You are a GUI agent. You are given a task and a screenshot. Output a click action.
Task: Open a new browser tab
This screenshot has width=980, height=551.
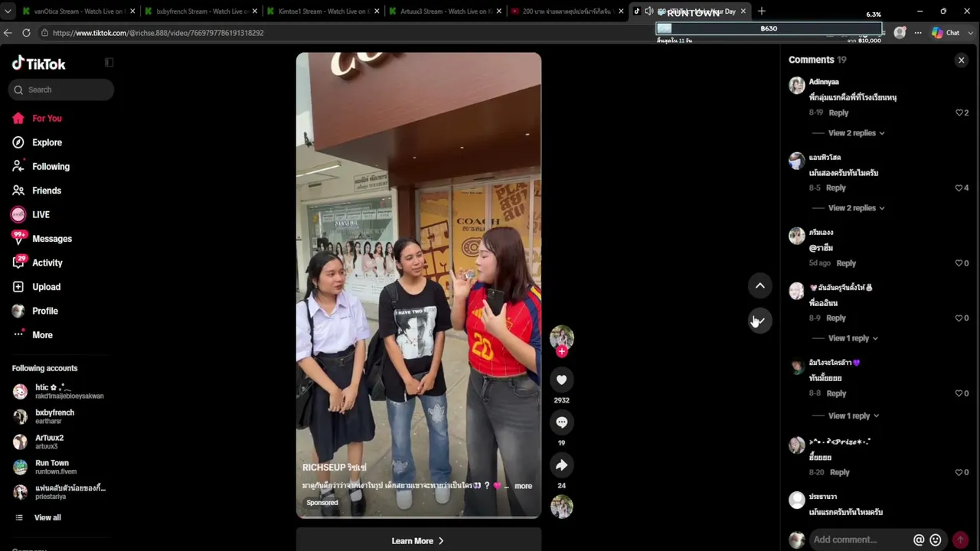coord(761,11)
